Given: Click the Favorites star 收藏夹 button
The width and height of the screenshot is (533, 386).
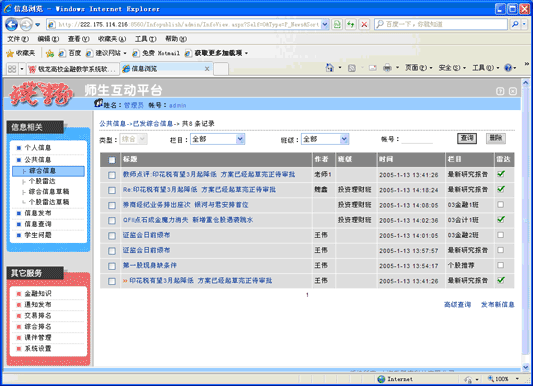Looking at the screenshot, I should pos(21,53).
